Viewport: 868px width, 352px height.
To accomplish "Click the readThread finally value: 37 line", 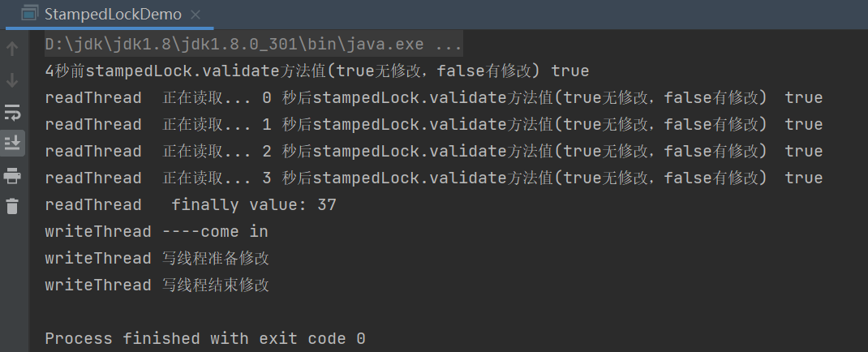I will point(191,204).
